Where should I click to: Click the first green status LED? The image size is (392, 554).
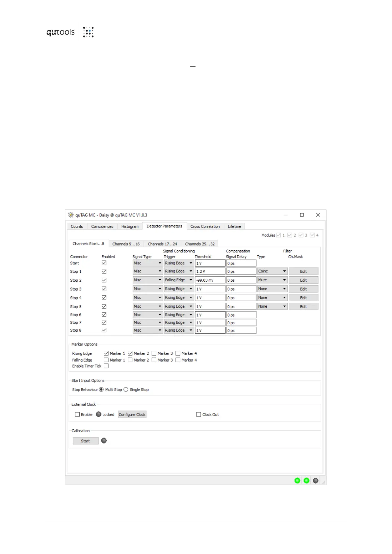pos(297,481)
